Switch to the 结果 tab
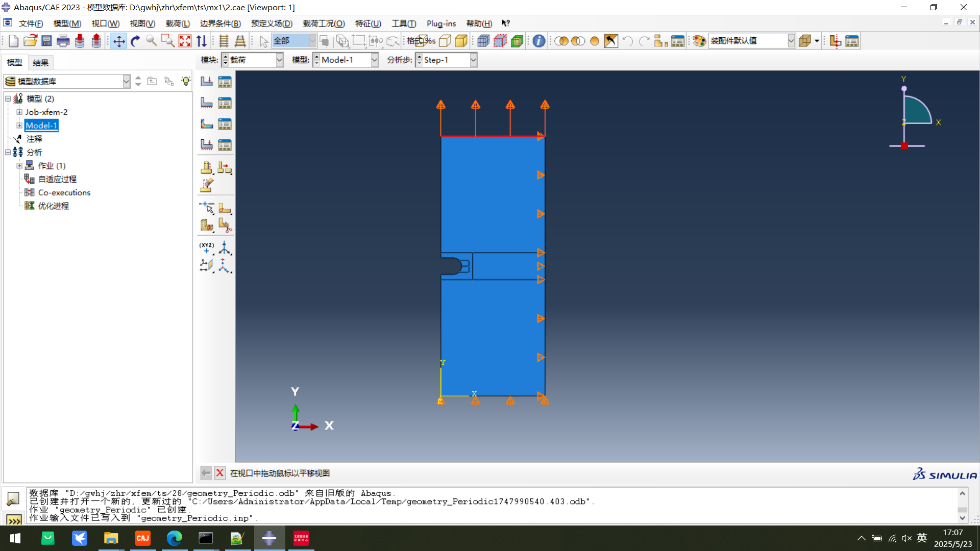The image size is (980, 551). [x=40, y=62]
